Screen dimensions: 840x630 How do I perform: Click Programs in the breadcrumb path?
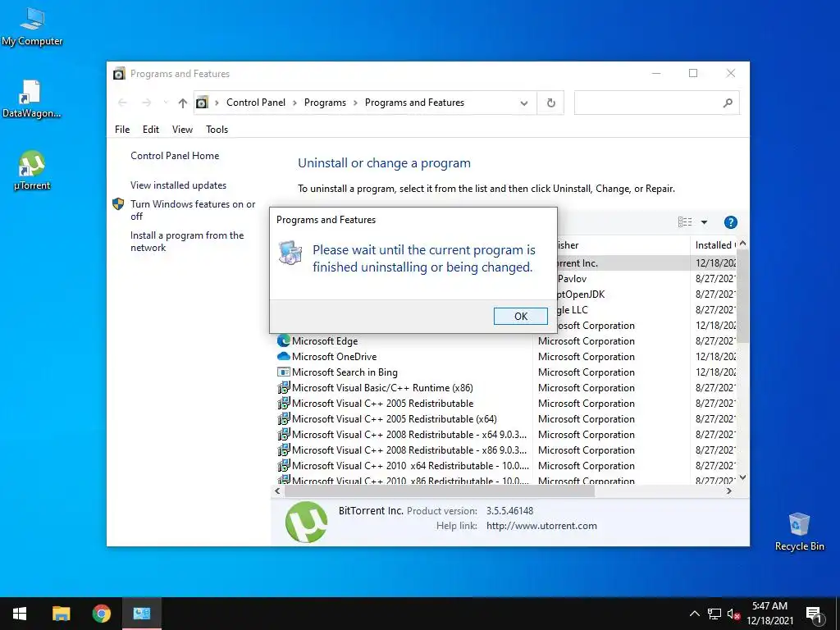(x=325, y=103)
